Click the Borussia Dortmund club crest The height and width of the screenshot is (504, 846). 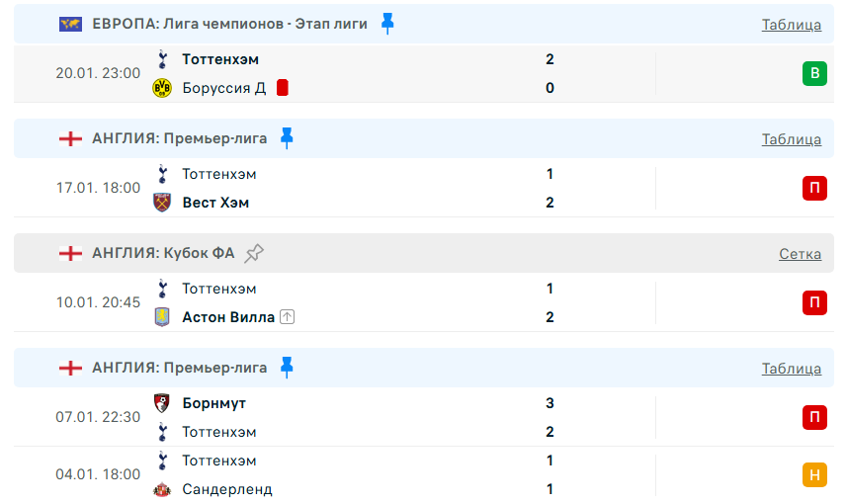(x=162, y=88)
